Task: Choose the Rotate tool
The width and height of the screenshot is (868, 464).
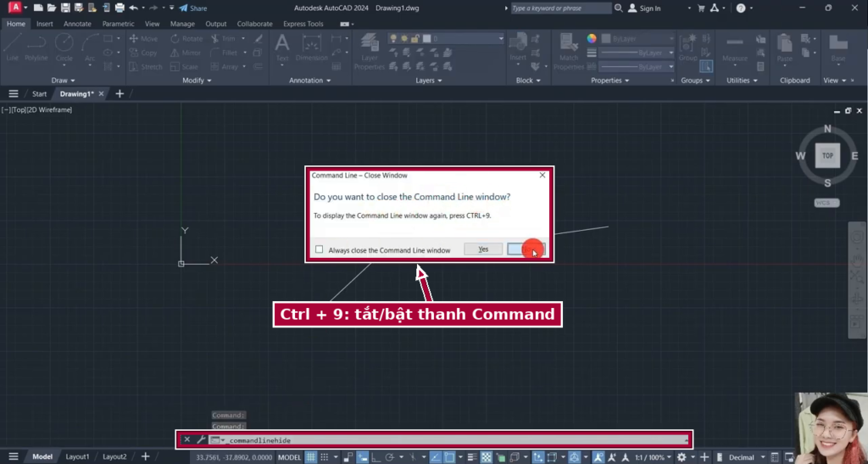Action: pos(186,39)
